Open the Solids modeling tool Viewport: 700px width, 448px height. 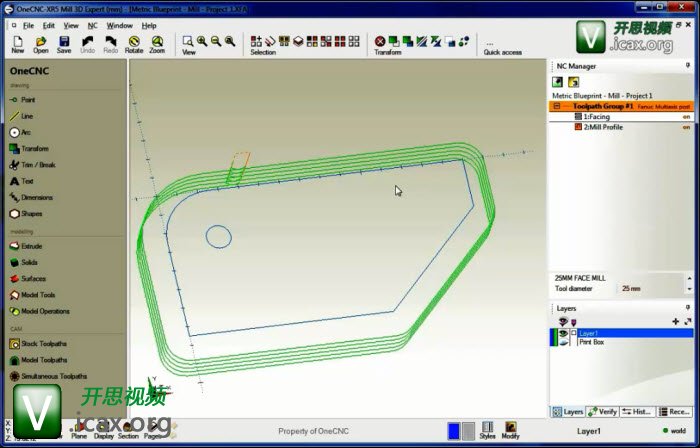click(23, 262)
